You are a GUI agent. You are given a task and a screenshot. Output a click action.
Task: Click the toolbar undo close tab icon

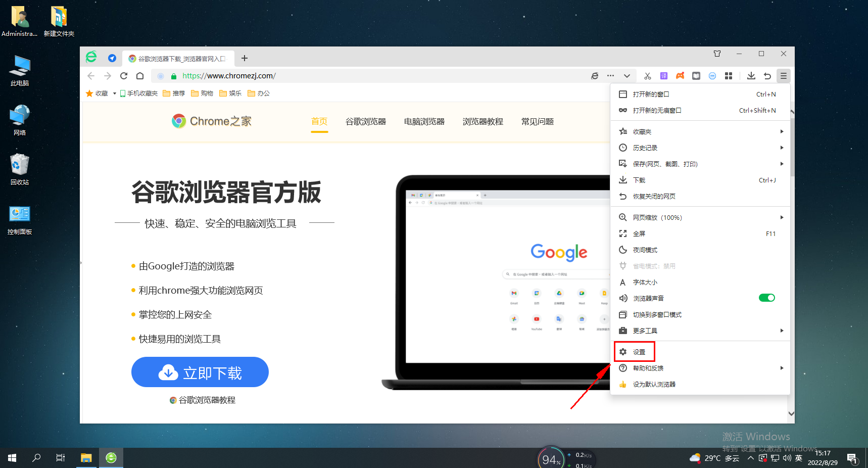[767, 76]
